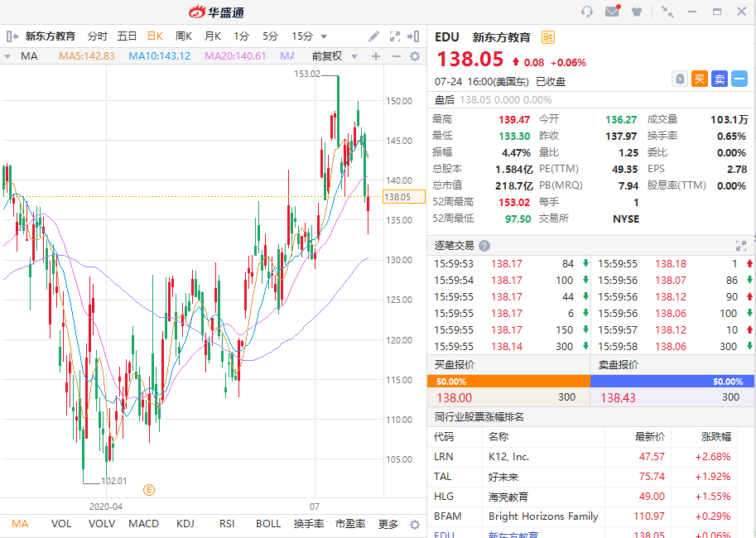
Task: Select BOLL indicator tab
Action: pos(268,524)
